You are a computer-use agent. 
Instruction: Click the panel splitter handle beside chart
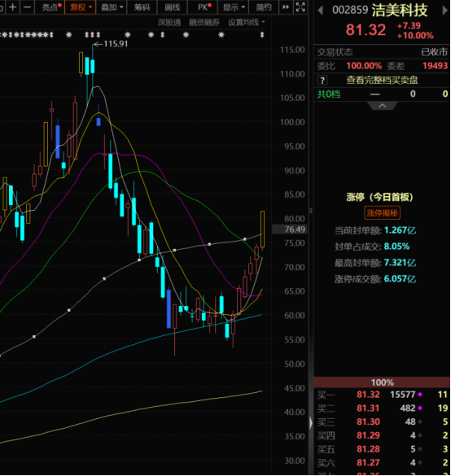(x=311, y=211)
